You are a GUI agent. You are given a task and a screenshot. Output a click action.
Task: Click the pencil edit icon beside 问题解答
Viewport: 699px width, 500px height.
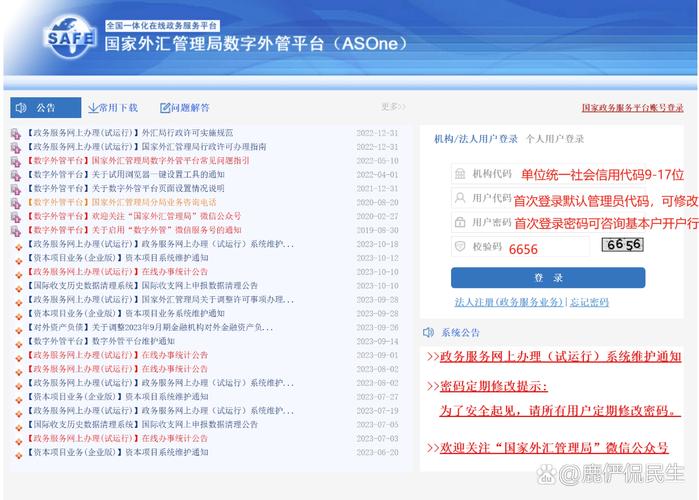click(x=165, y=108)
